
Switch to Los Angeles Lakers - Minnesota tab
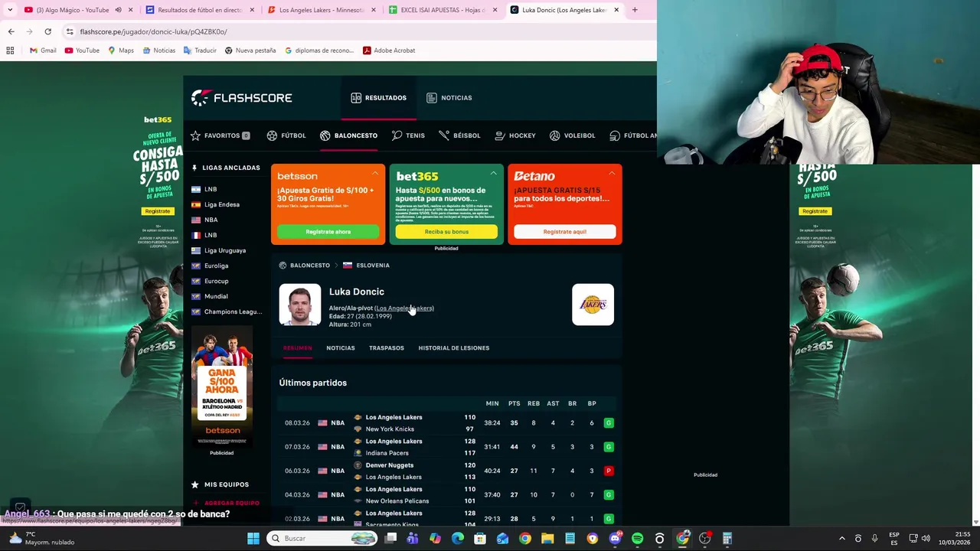coord(322,10)
